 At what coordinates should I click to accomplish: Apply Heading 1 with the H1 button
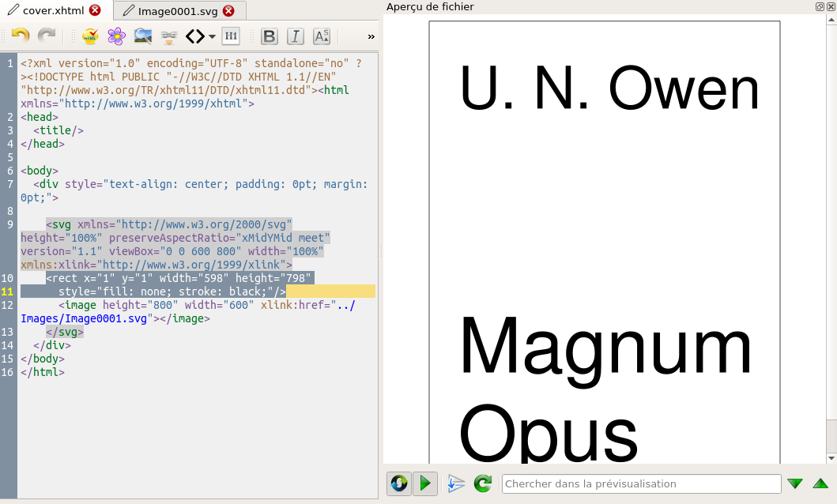(x=231, y=36)
